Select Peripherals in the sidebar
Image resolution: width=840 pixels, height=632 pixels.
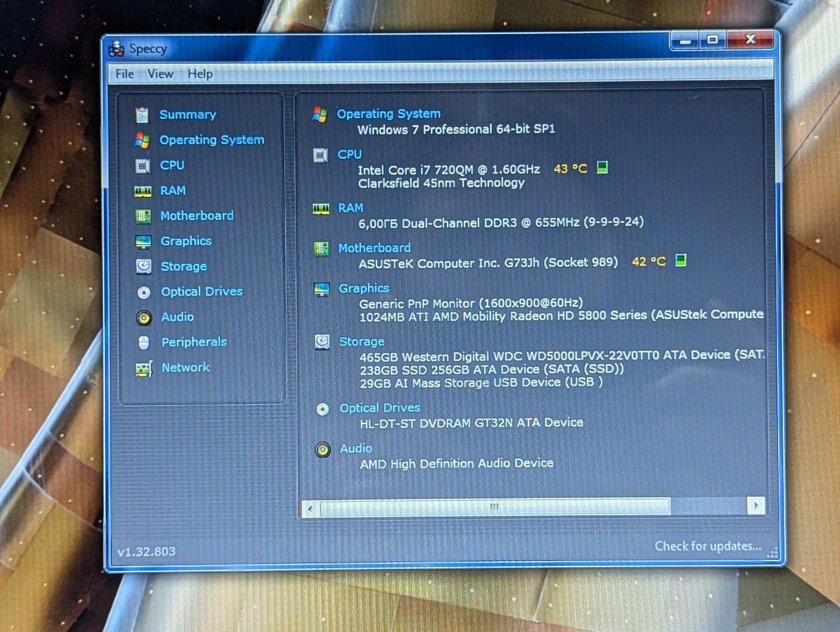tap(194, 342)
